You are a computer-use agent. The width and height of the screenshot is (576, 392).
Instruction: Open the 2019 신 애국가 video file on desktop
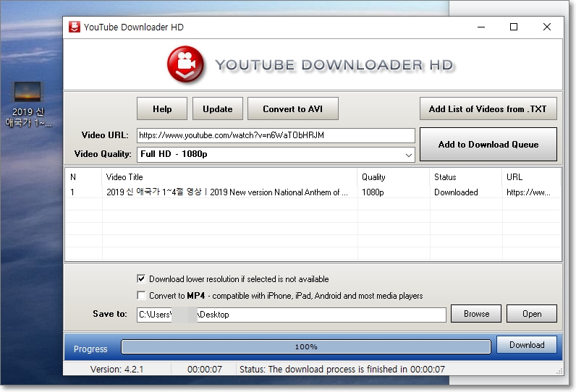(28, 104)
